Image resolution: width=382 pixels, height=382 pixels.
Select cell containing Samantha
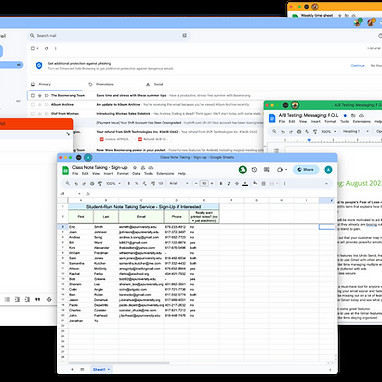point(81,263)
